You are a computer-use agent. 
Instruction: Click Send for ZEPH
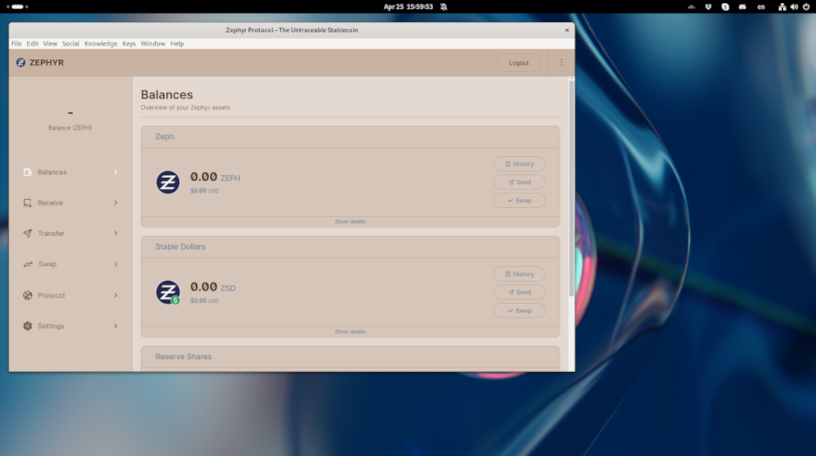[519, 182]
